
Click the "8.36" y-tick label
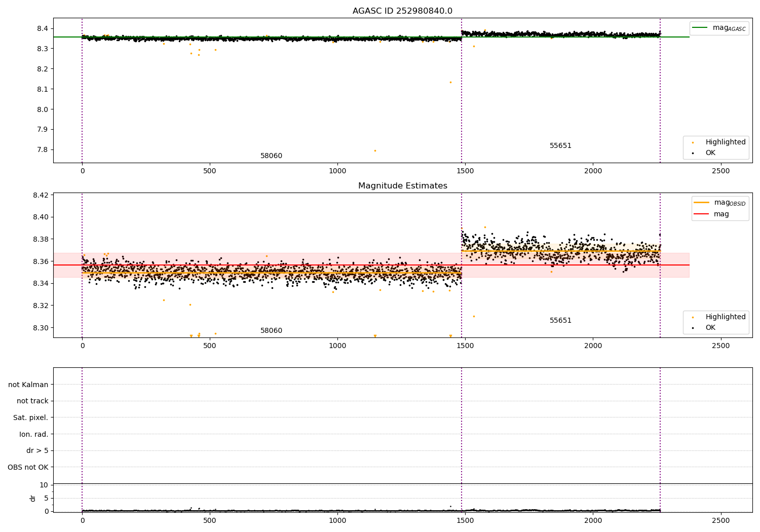point(41,261)
